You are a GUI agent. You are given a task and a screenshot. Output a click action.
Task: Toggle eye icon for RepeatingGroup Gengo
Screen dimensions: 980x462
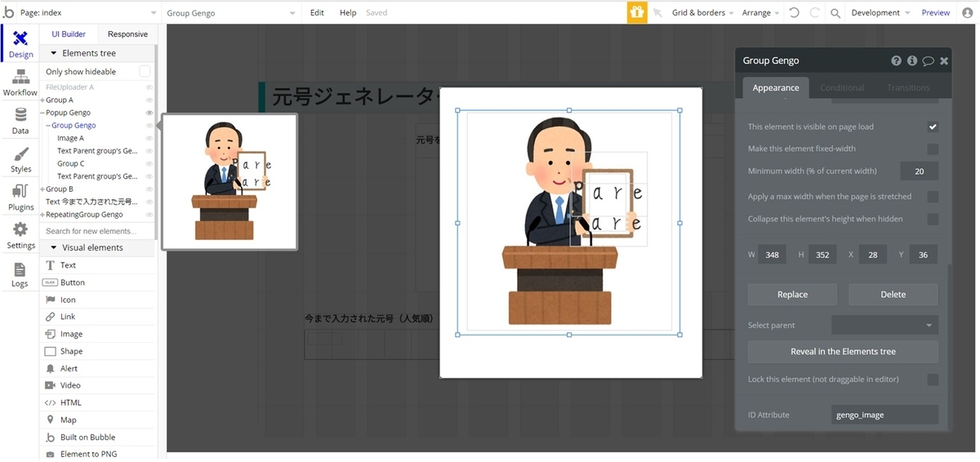click(149, 215)
